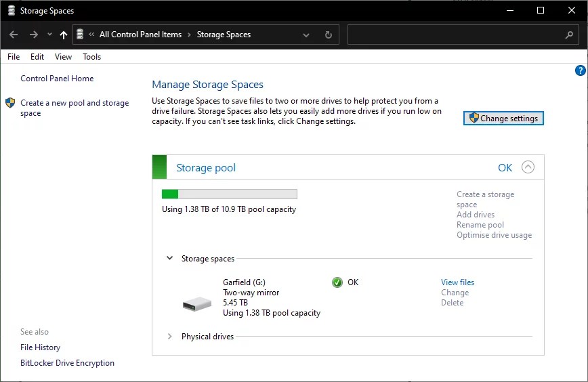Expand the Physical drives section
Screen dimensions: 588x382
(x=169, y=337)
